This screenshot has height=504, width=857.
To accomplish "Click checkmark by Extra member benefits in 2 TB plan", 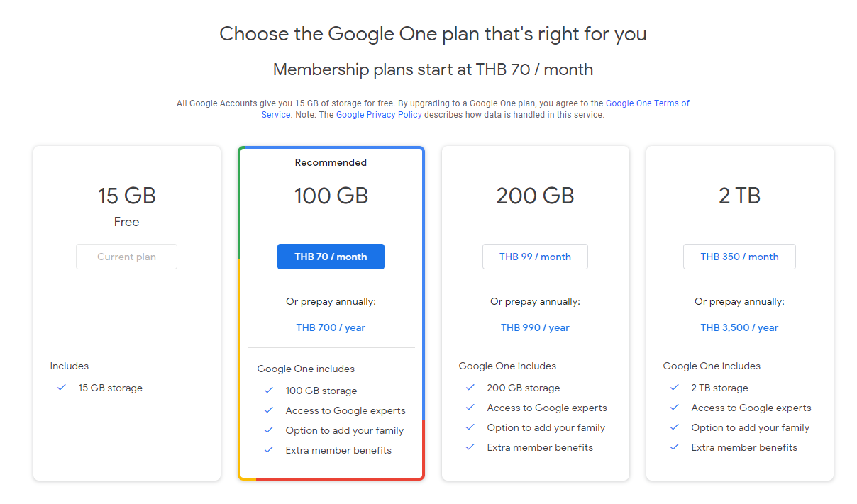I will [x=675, y=447].
